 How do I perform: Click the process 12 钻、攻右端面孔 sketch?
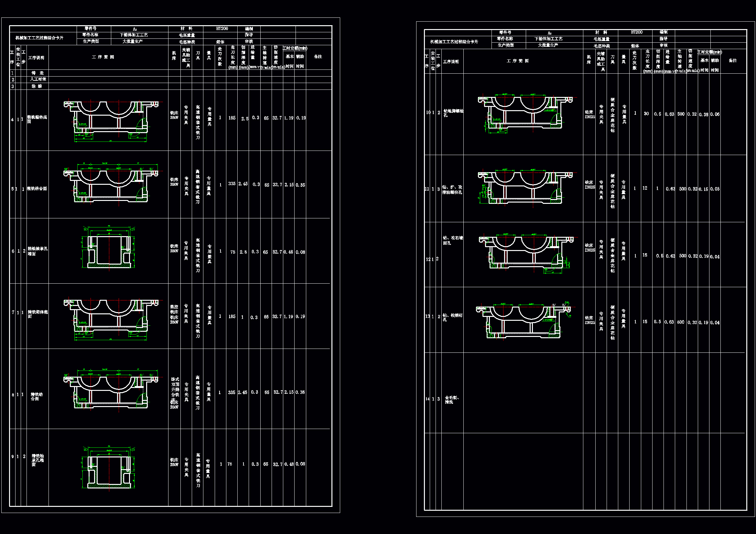point(526,253)
